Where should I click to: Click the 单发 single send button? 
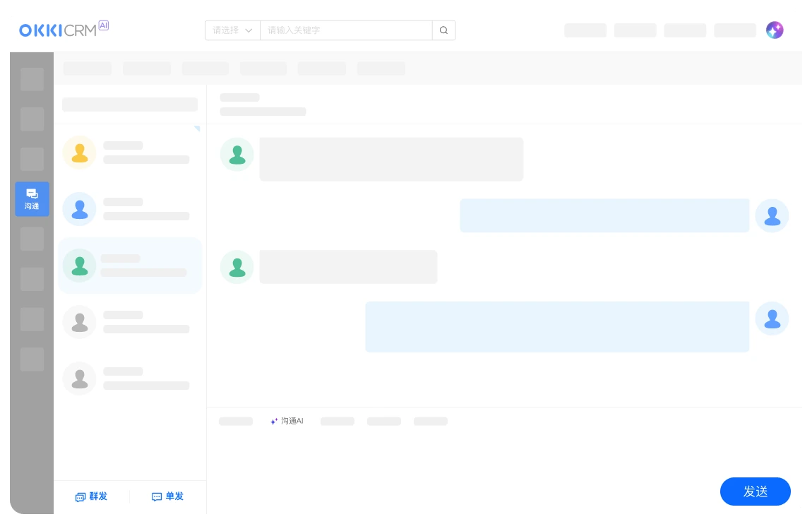167,496
